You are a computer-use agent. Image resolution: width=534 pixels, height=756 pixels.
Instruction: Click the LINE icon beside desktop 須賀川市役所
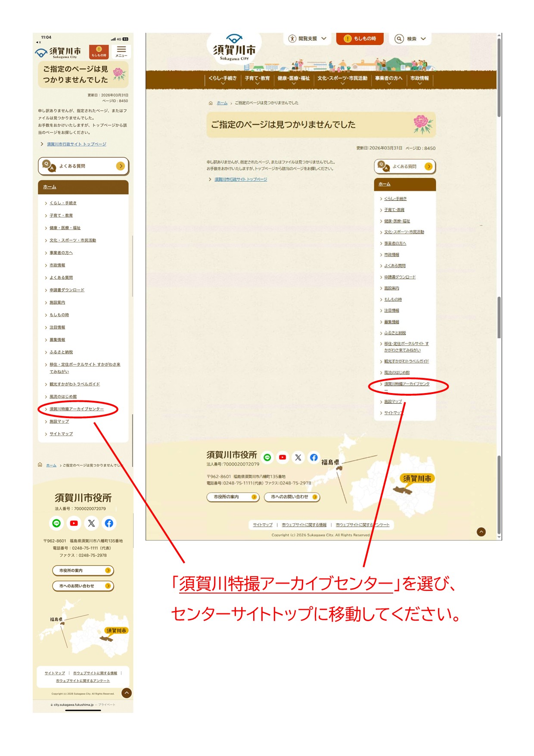267,457
